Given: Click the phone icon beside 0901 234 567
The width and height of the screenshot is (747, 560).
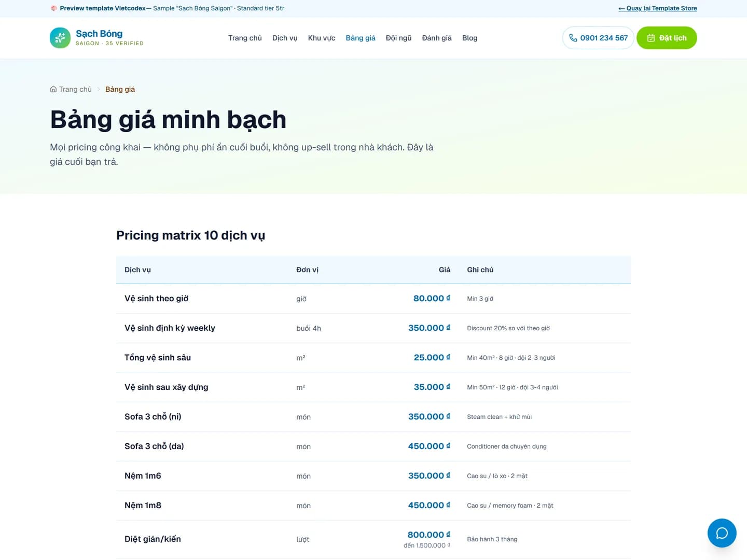Looking at the screenshot, I should pyautogui.click(x=573, y=38).
